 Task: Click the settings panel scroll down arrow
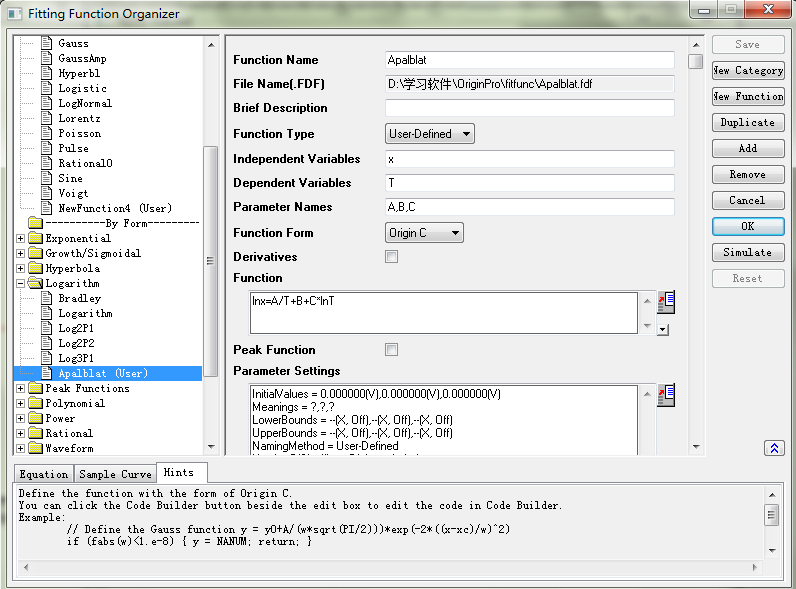pos(696,447)
